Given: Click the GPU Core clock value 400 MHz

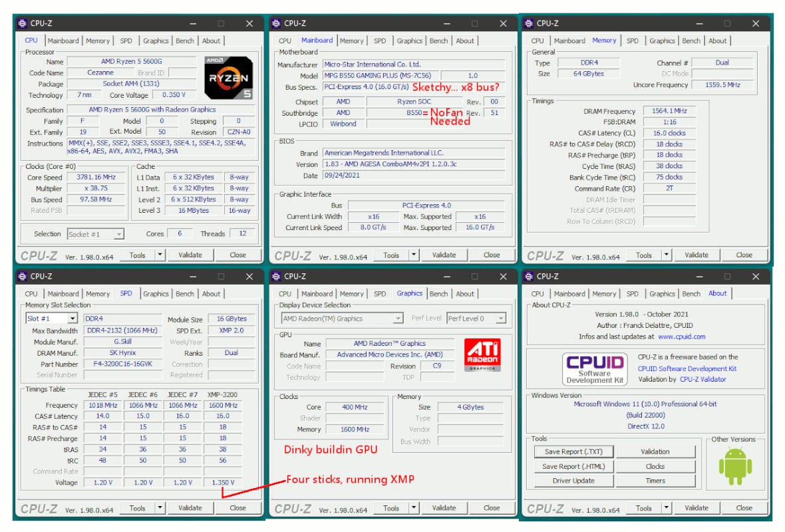Looking at the screenshot, I should point(355,407).
